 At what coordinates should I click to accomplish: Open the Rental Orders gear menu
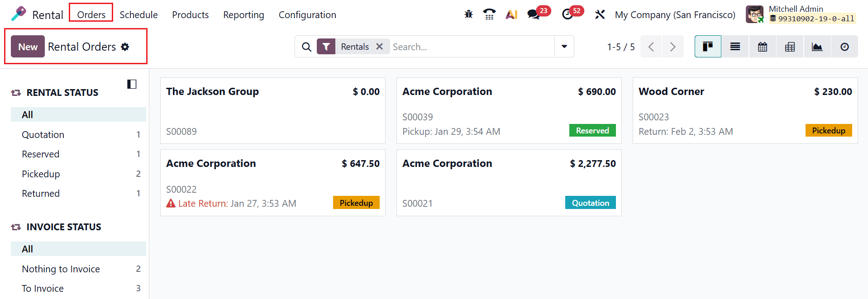click(125, 47)
